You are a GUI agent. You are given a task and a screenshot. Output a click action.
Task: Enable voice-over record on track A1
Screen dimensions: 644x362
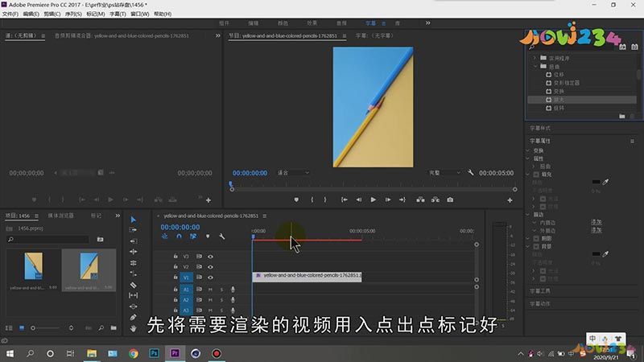tap(233, 290)
